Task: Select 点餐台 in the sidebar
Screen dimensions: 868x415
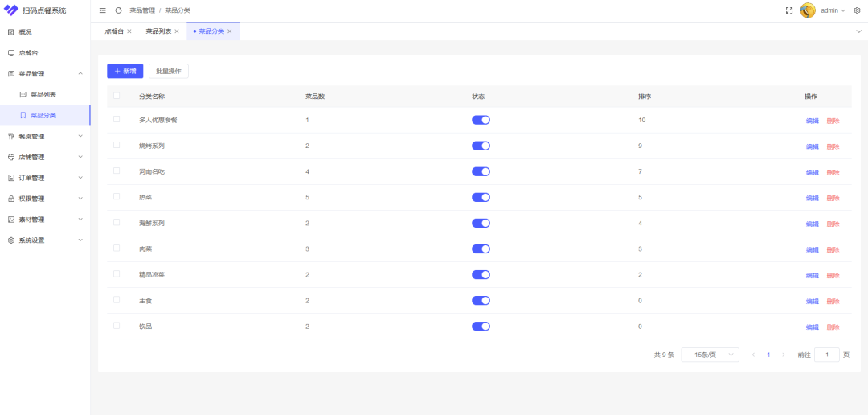Action: pyautogui.click(x=28, y=53)
